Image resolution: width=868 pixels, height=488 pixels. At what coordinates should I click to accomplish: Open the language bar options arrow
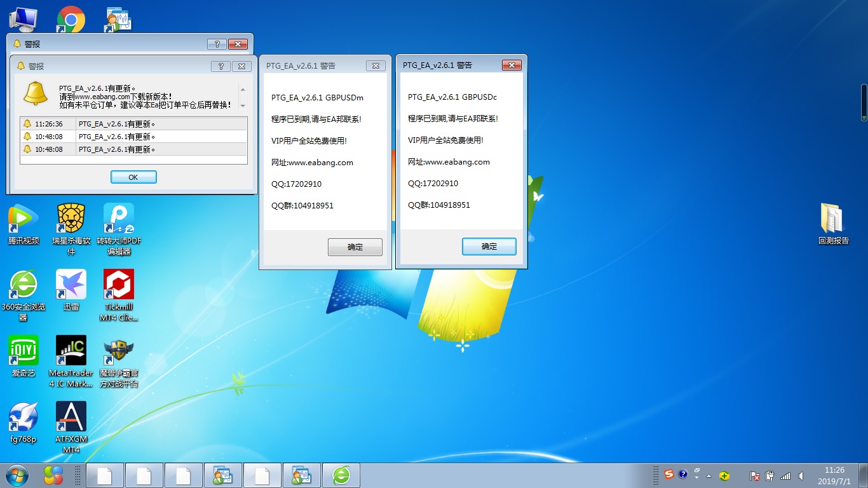coord(697,478)
